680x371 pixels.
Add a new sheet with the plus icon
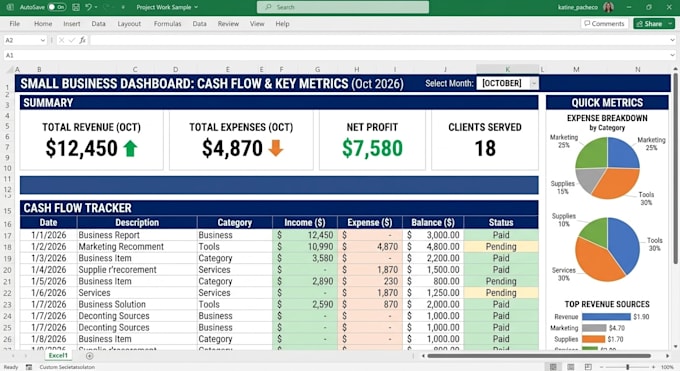click(x=89, y=356)
